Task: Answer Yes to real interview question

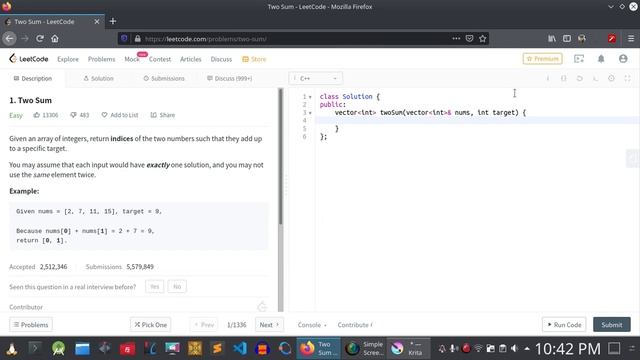Action: click(x=154, y=287)
